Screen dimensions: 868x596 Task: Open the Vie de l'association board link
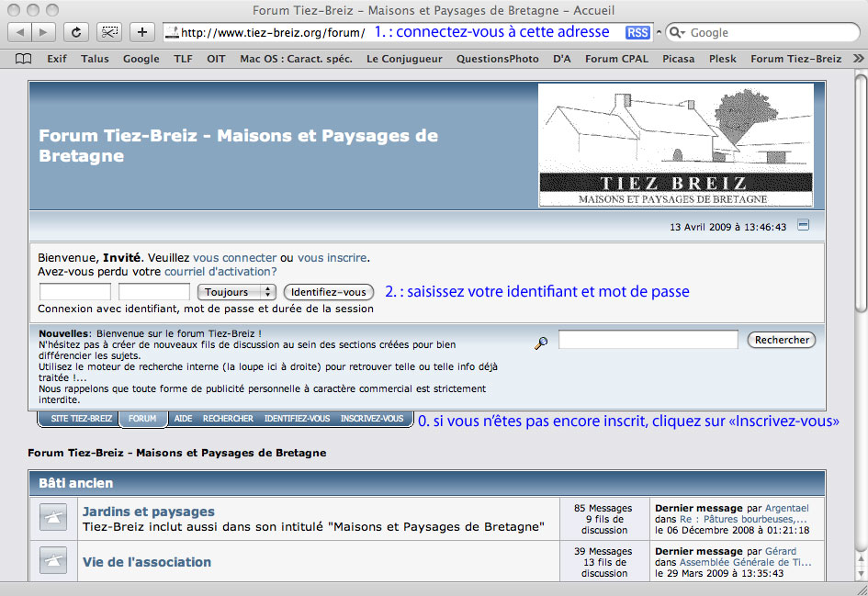click(147, 562)
